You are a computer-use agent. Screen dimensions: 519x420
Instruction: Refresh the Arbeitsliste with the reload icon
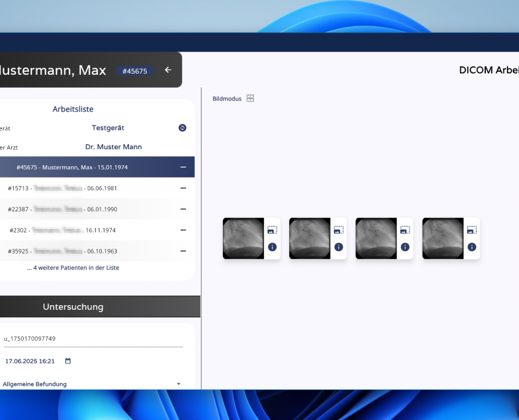click(182, 128)
